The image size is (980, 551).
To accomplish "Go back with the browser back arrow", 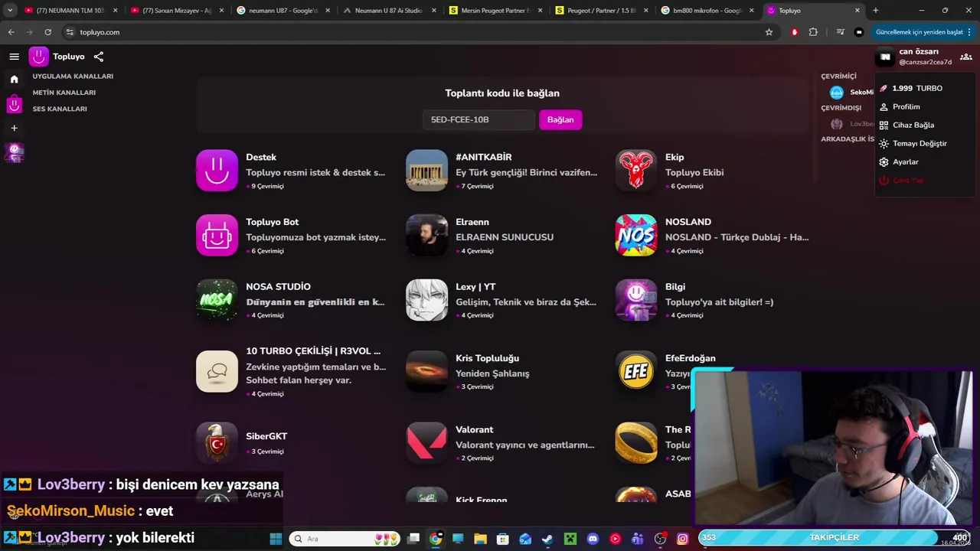I will point(11,32).
